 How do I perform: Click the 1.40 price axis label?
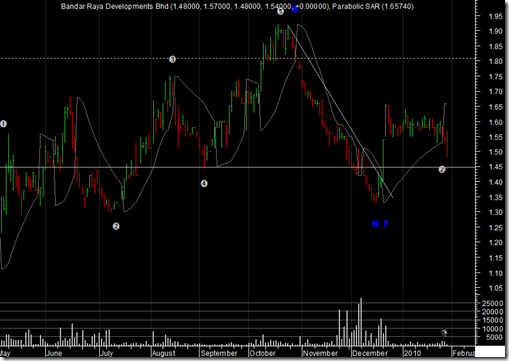pos(496,182)
